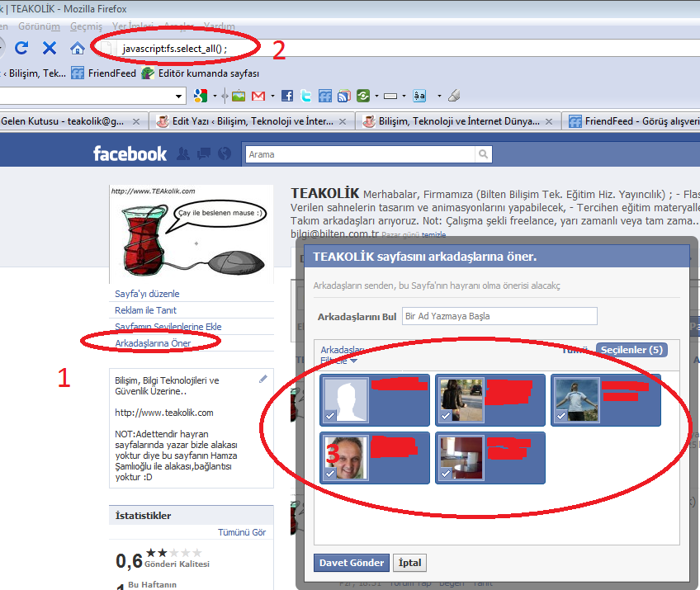The height and width of the screenshot is (590, 700).
Task: Go to the browser home page
Action: coord(78,48)
